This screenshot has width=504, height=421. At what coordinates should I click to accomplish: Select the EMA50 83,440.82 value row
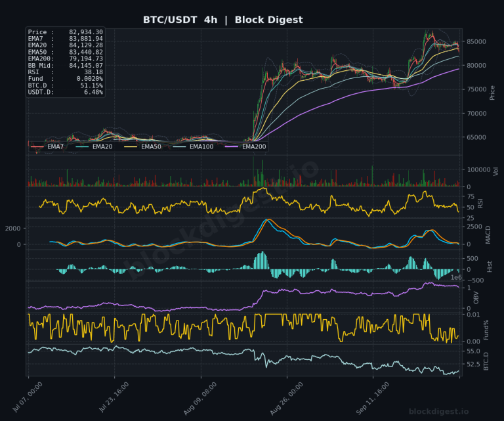[x=65, y=52]
